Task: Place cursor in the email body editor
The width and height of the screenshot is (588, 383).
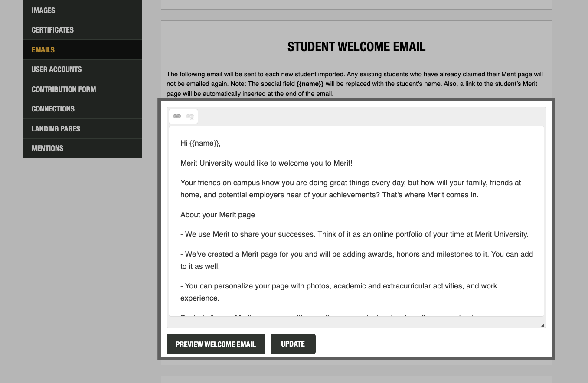Action: pos(356,221)
